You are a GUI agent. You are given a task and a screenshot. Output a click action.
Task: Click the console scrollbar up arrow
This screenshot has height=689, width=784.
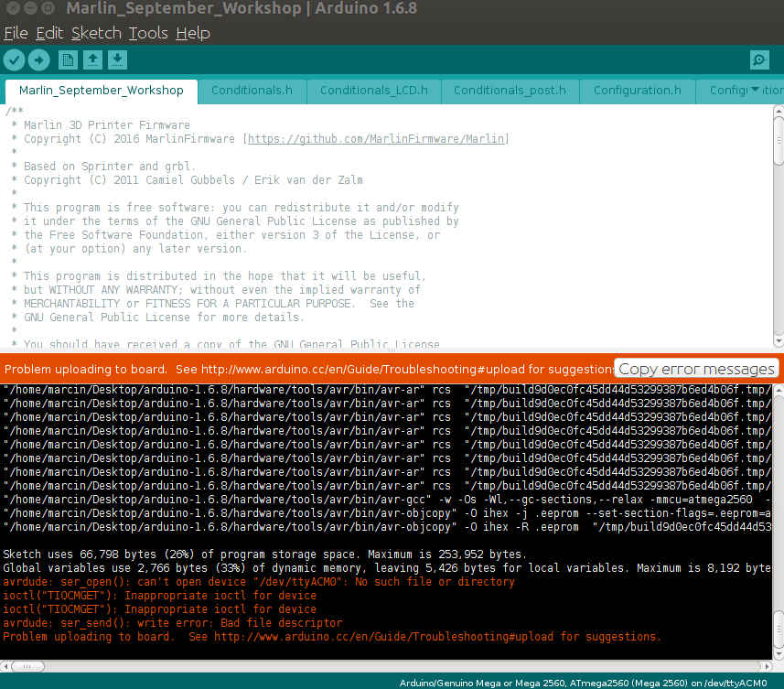(x=778, y=390)
